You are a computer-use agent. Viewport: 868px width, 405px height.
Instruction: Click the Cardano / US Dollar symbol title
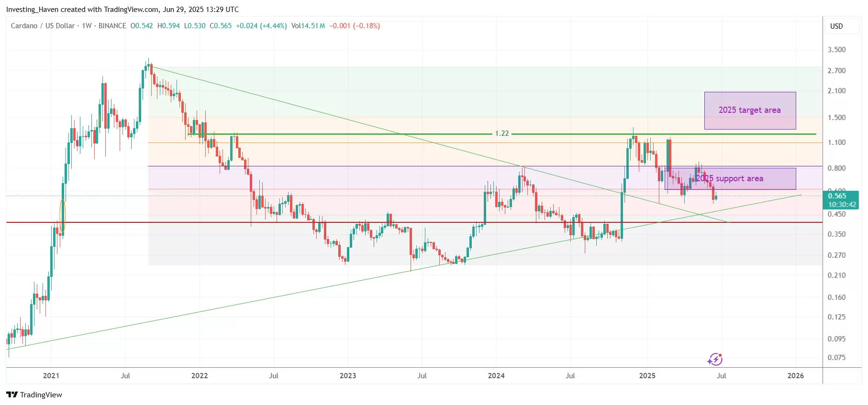click(x=43, y=26)
